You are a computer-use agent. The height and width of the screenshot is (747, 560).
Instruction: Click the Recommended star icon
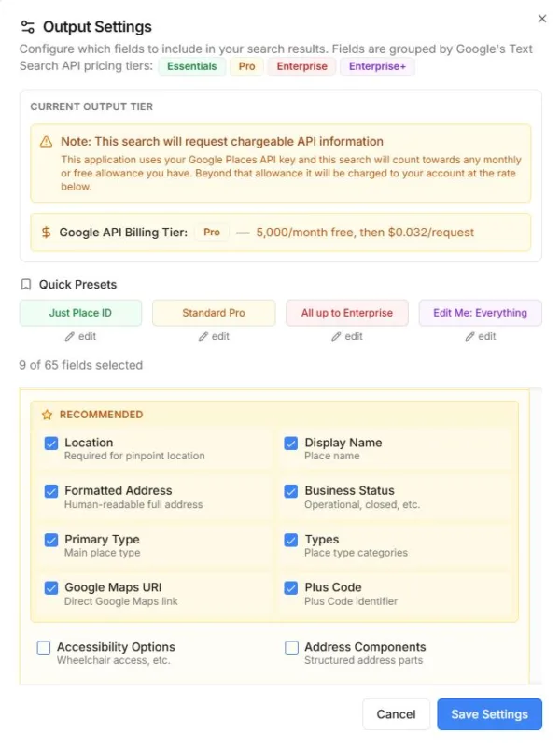(48, 415)
